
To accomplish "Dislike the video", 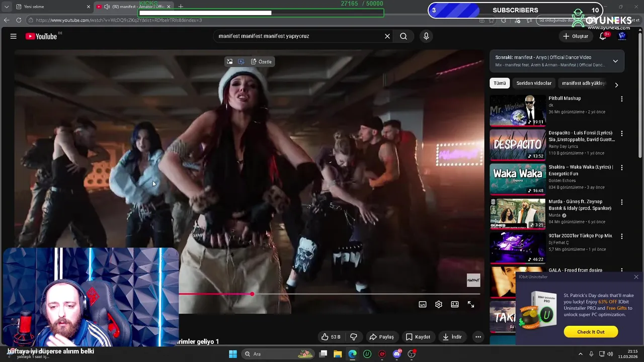I will [x=354, y=337].
